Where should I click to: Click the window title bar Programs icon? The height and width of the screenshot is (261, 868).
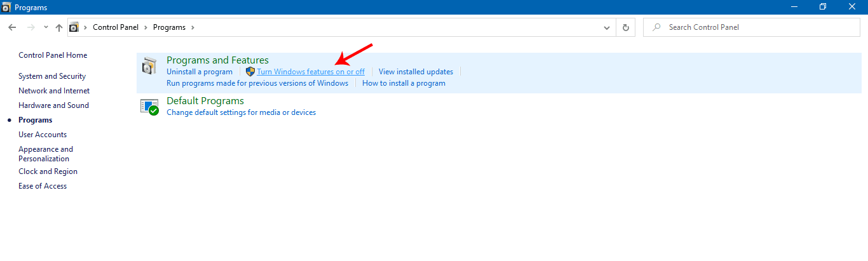click(6, 7)
